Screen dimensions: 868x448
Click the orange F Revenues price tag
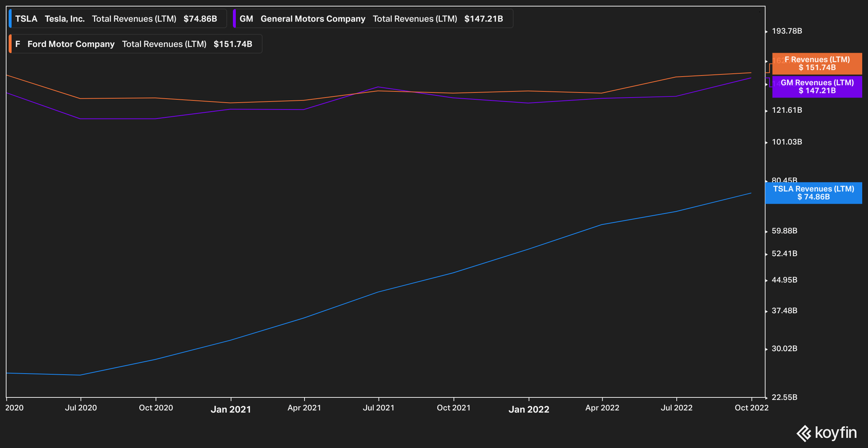tap(817, 64)
